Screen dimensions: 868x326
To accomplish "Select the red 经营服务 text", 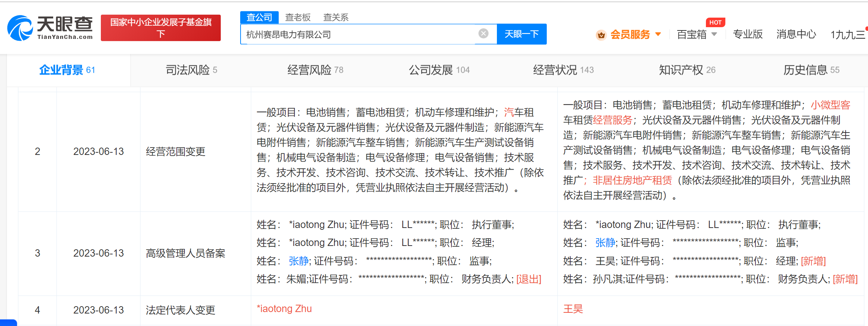I will coord(612,120).
